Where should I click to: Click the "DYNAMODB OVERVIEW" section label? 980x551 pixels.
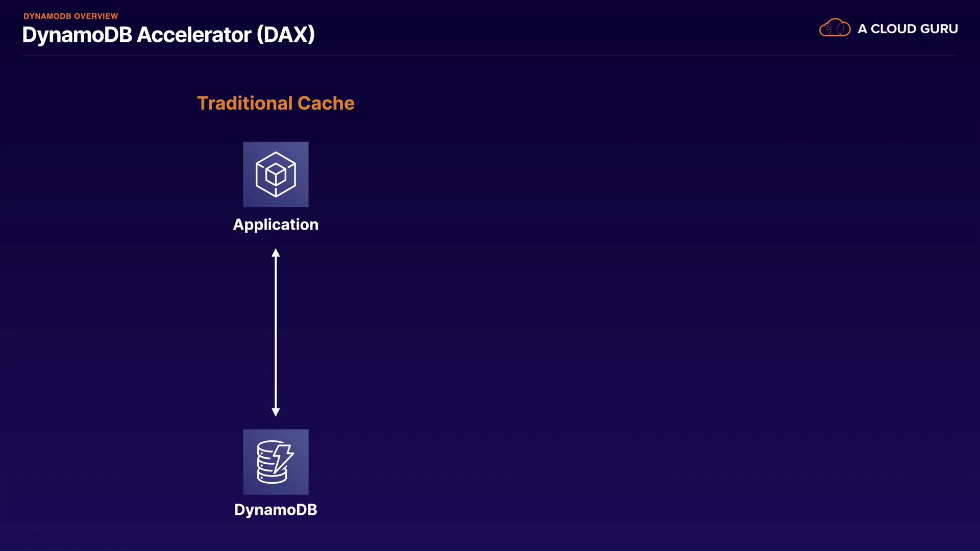pos(70,16)
